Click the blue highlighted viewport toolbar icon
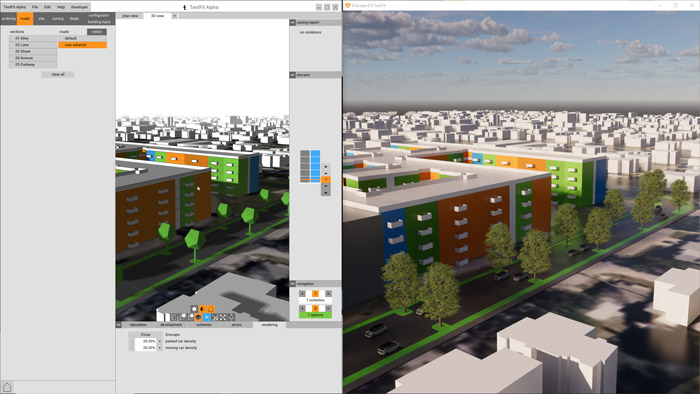The image size is (700, 394). 206,317
